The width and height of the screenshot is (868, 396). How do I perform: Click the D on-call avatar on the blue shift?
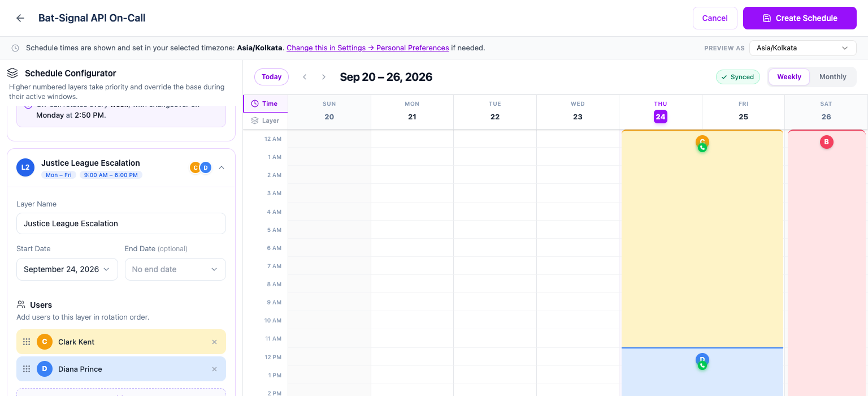click(x=702, y=361)
